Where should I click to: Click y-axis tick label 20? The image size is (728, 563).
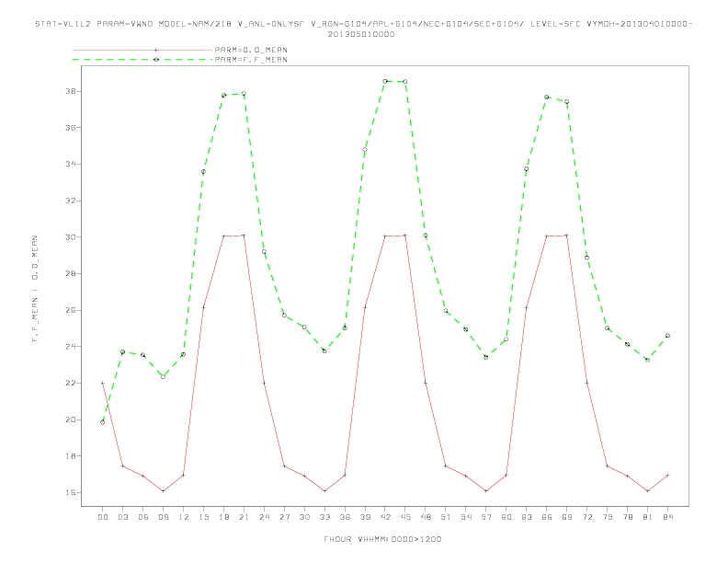[71, 419]
